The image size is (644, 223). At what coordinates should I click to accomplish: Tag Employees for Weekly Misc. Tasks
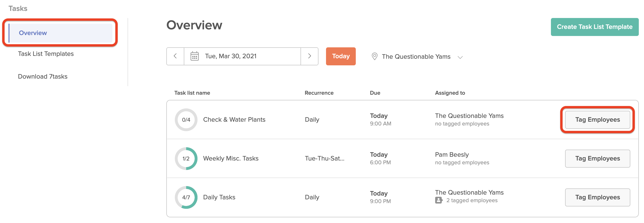pos(597,159)
